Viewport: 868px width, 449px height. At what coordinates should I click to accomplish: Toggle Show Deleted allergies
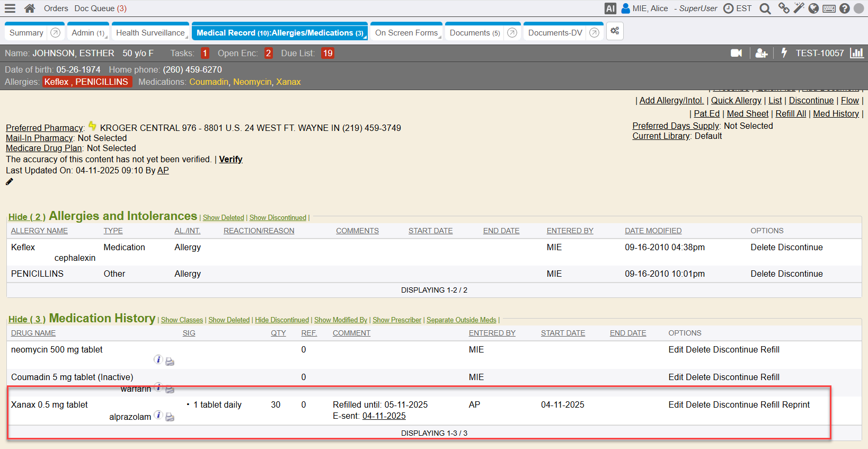pos(223,218)
